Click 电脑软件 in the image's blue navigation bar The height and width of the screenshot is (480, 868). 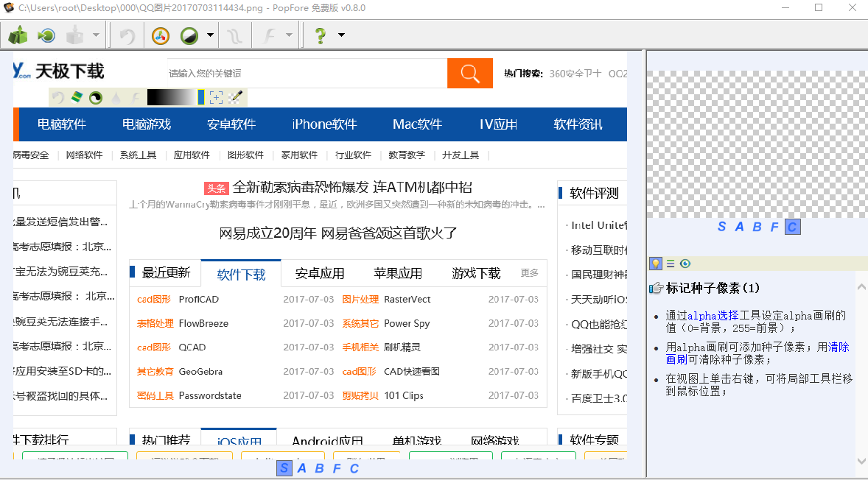click(x=61, y=124)
